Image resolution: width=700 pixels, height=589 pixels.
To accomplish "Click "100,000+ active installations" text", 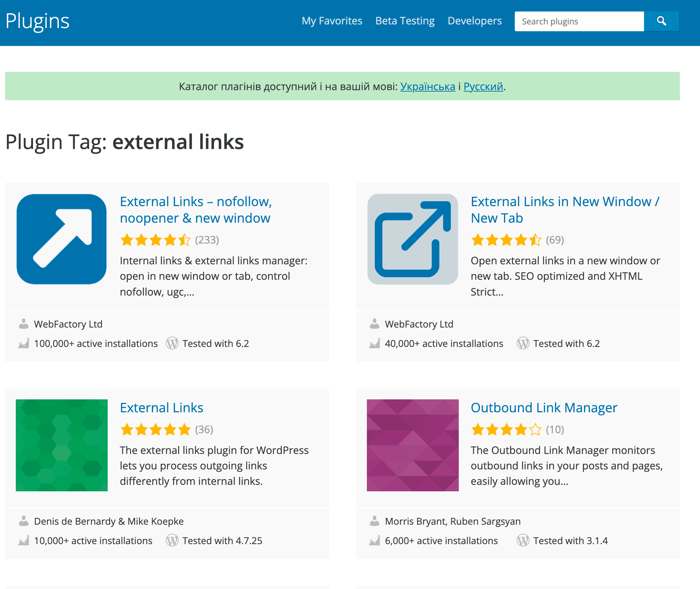I will [x=96, y=344].
